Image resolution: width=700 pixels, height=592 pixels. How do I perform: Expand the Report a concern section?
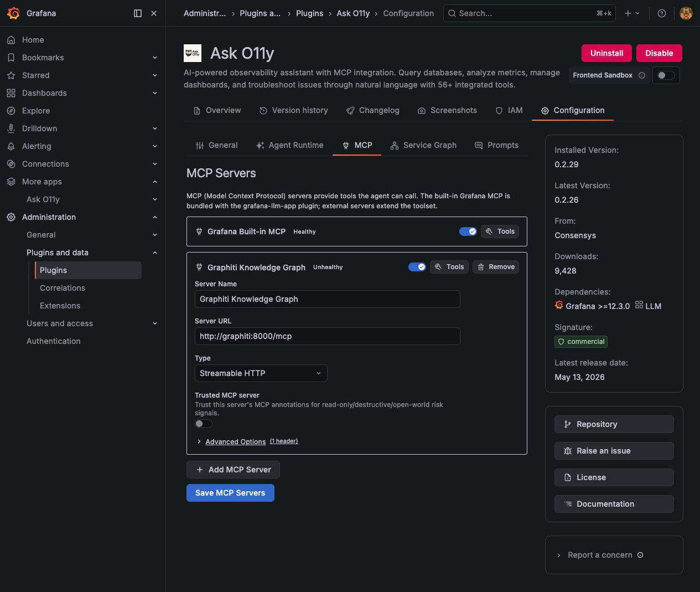pyautogui.click(x=600, y=555)
